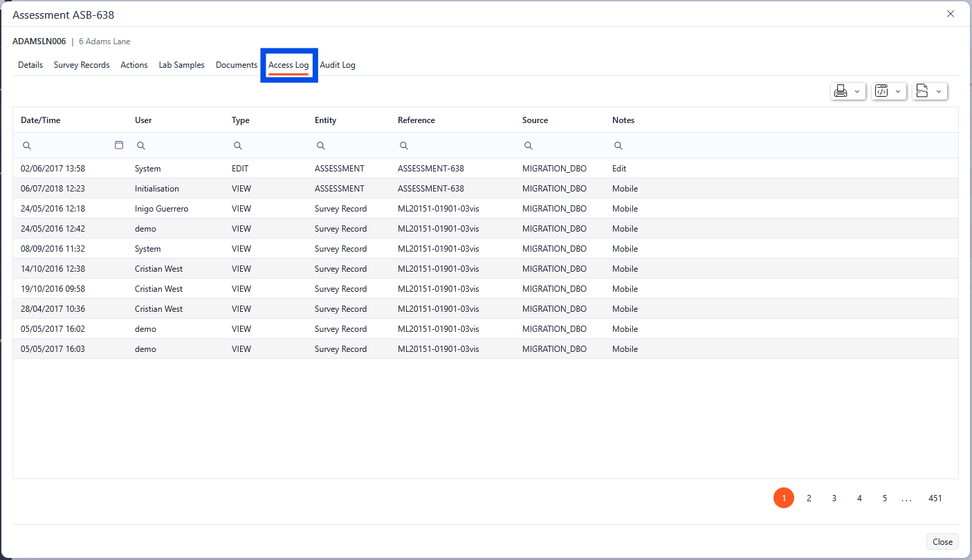
Task: Select the Inigo Guerrero log row
Action: tap(161, 209)
